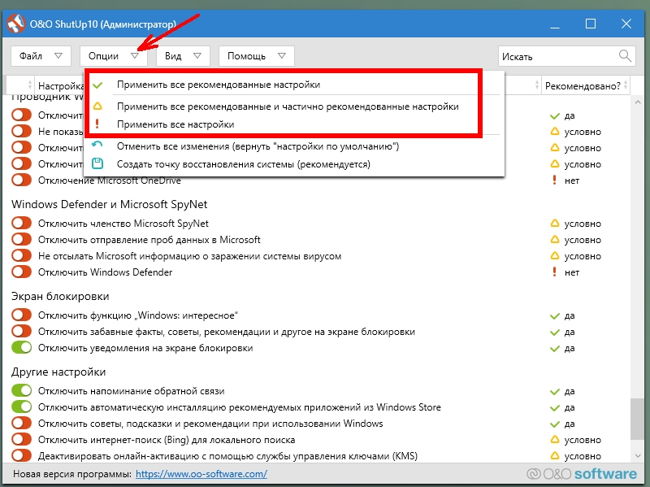Toggle Отключить советы, подсказки и рекомендации switch
The width and height of the screenshot is (650, 487).
click(x=22, y=423)
